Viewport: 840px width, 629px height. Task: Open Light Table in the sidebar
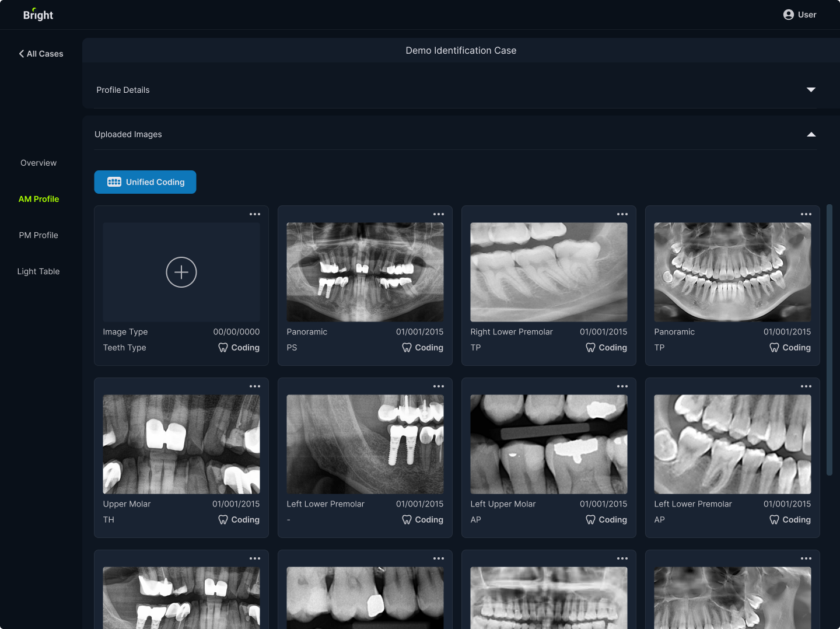[38, 271]
